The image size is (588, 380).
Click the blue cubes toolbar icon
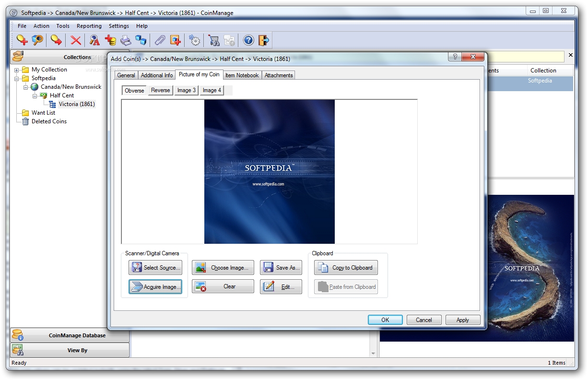click(x=141, y=40)
